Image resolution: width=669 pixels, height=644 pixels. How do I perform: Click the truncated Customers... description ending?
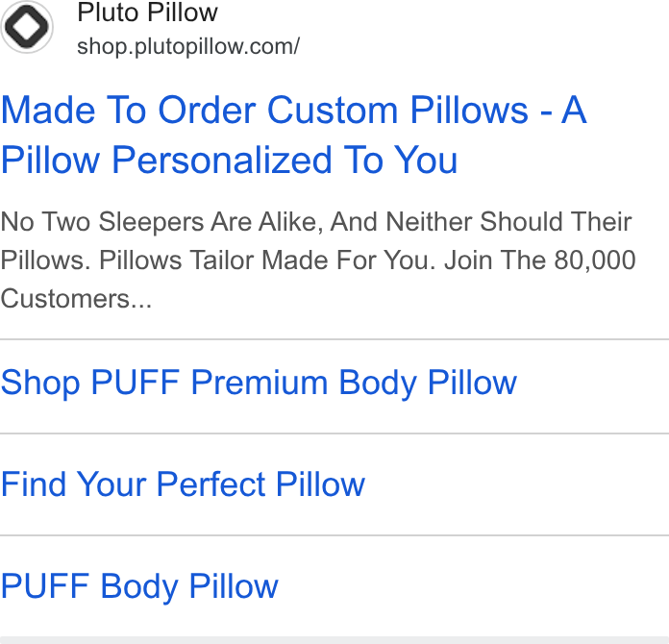[76, 299]
